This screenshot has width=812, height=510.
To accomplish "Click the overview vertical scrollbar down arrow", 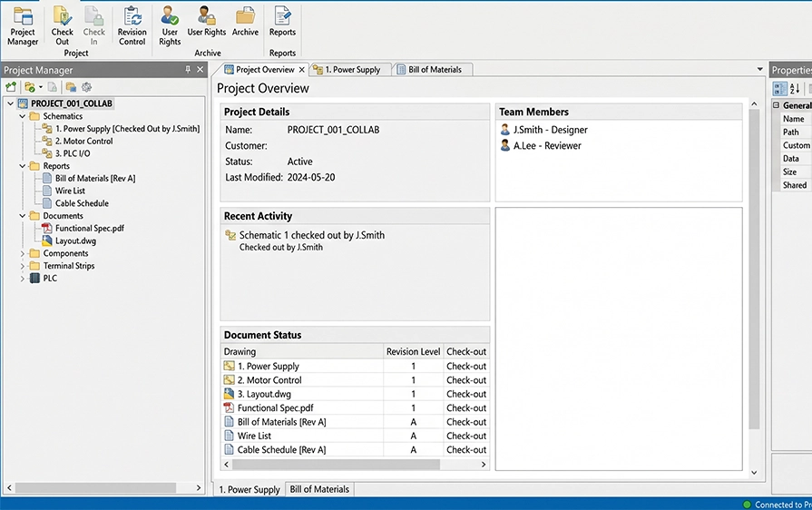I will (x=754, y=472).
